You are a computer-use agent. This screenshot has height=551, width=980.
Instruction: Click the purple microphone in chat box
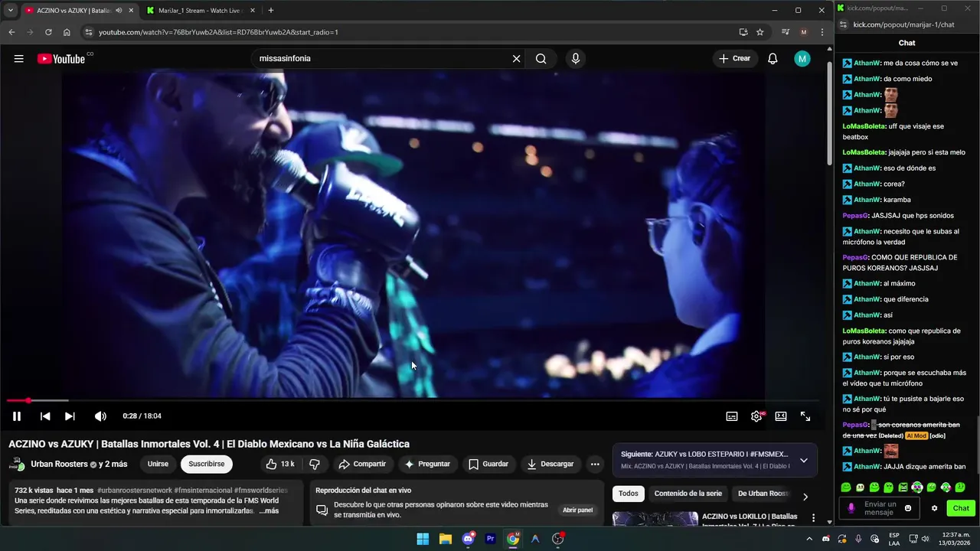[851, 508]
